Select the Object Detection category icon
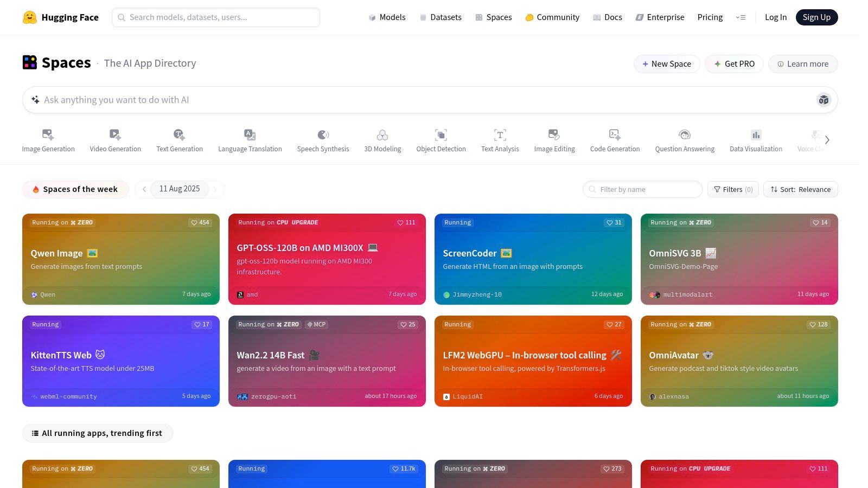This screenshot has width=868, height=488. click(x=441, y=134)
